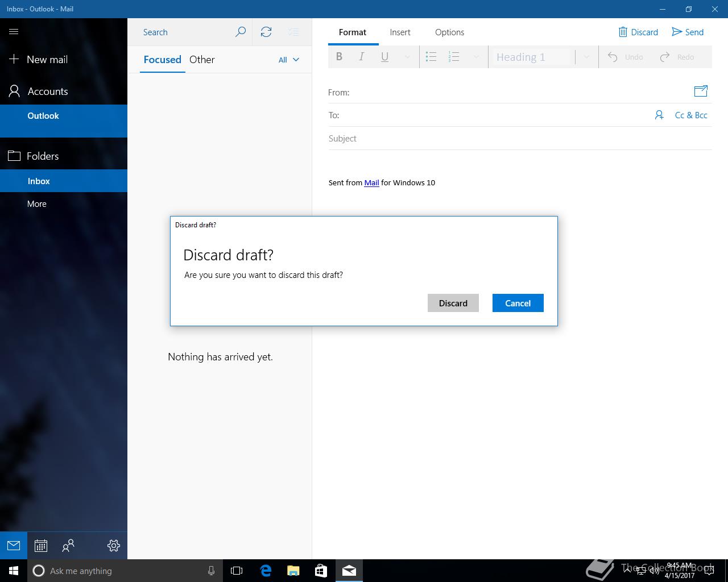Click the Redo button
The image size is (728, 582).
tap(677, 57)
